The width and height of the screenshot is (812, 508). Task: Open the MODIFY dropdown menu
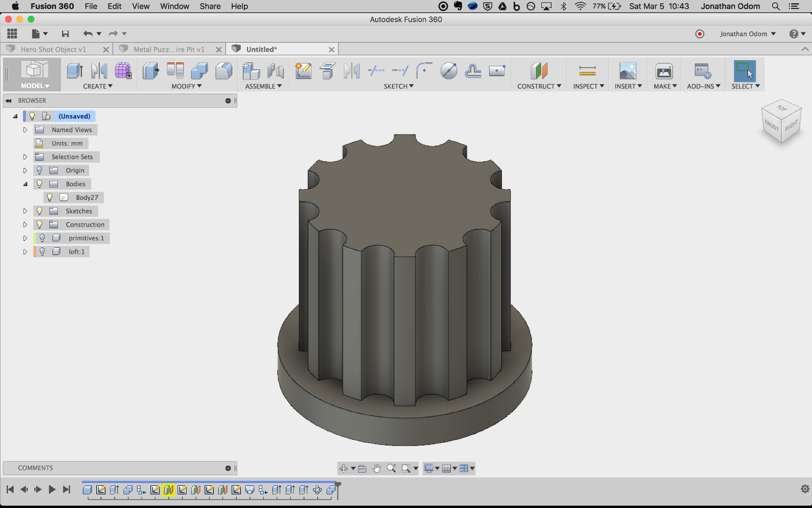click(186, 86)
